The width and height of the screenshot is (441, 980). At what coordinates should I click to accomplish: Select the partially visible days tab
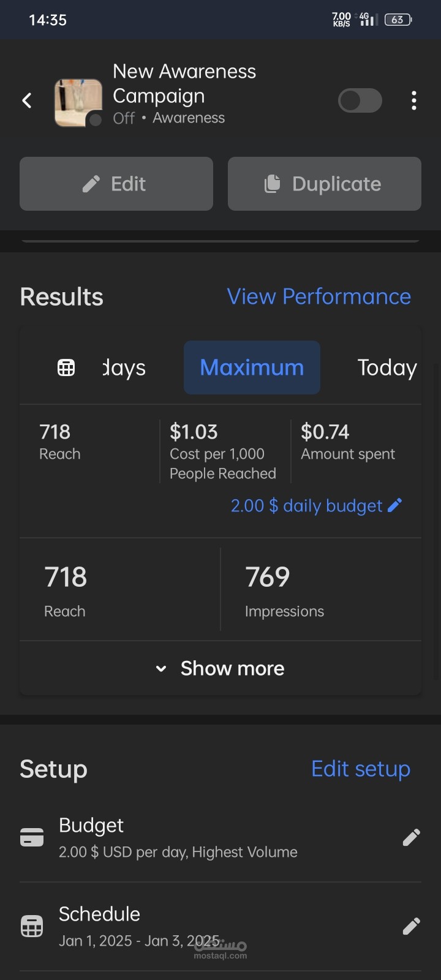(124, 367)
